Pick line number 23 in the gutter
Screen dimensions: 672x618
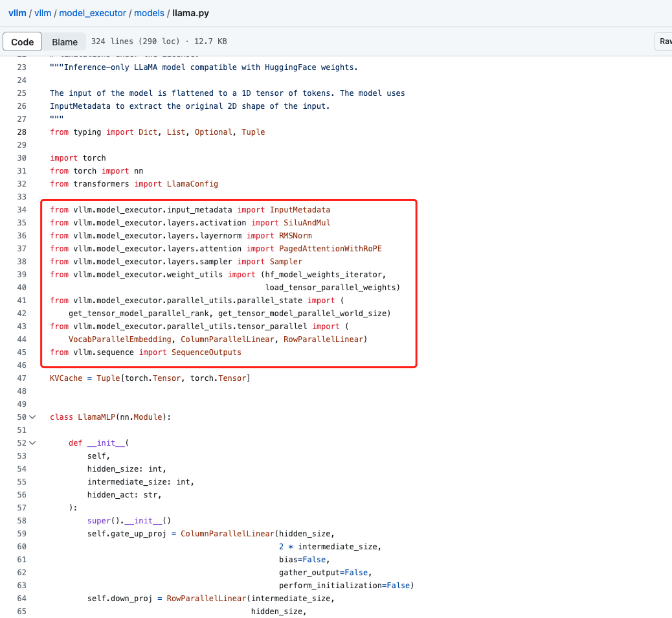pos(21,67)
